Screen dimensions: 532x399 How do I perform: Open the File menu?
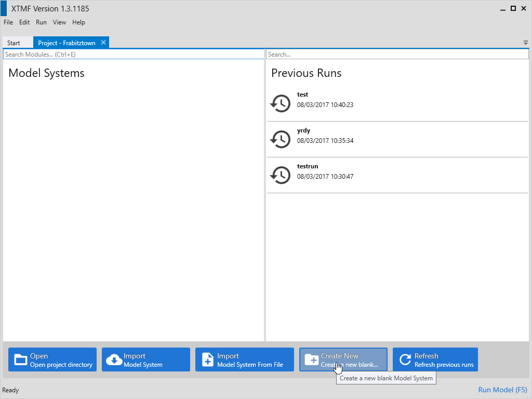tap(8, 22)
